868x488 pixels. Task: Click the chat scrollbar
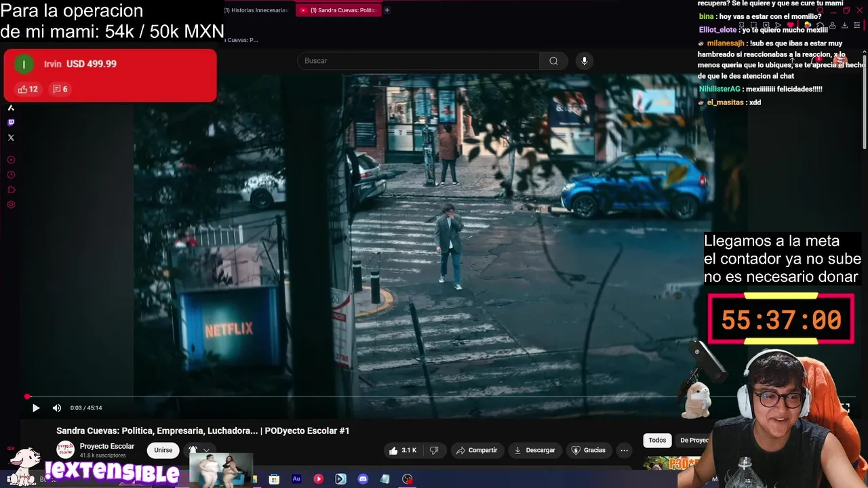865,102
